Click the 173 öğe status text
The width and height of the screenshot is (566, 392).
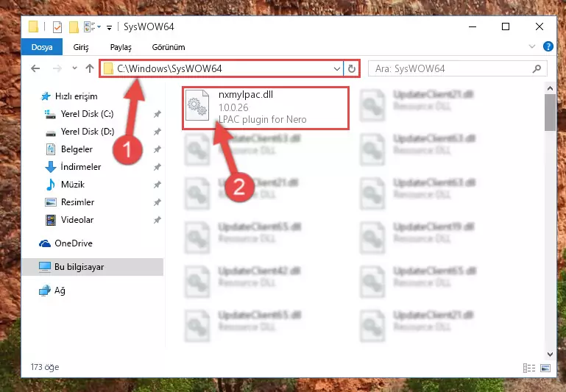45,367
